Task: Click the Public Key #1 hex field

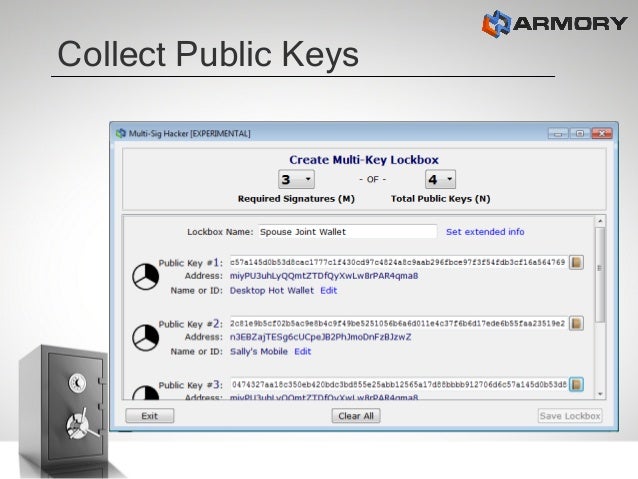Action: point(398,262)
